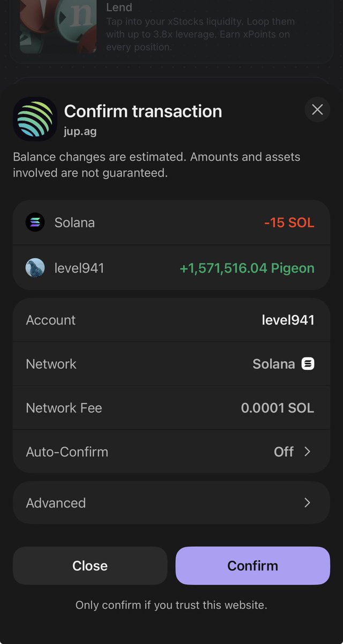
Task: Dismiss the dialog with the X icon
Action: click(317, 110)
